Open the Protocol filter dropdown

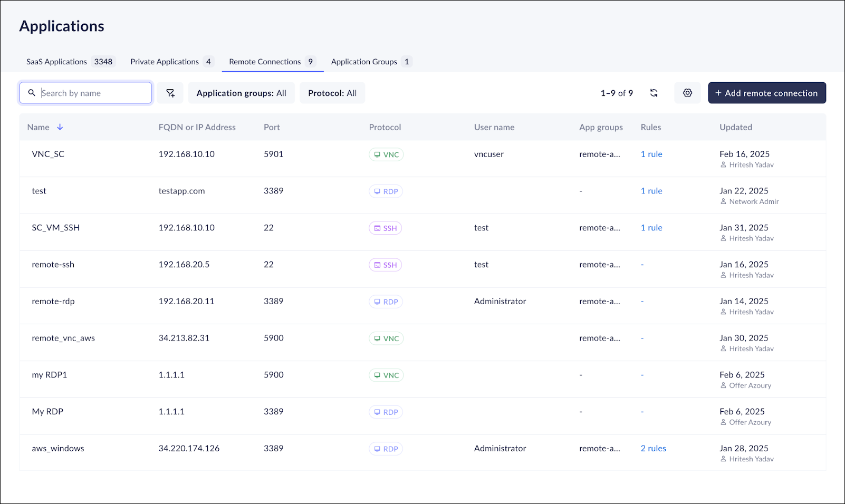point(332,93)
